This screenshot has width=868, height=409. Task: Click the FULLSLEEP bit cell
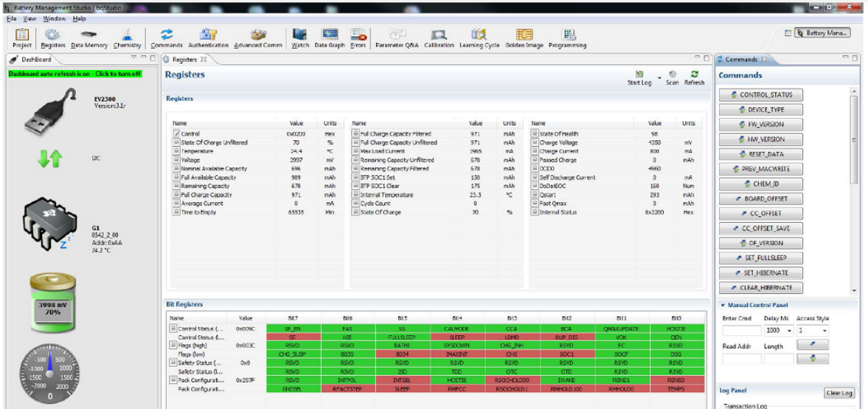pos(402,337)
